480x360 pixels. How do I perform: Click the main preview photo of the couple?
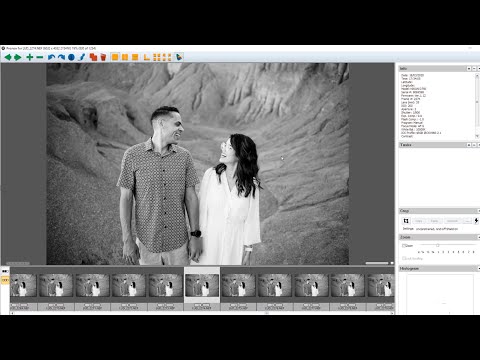point(198,164)
